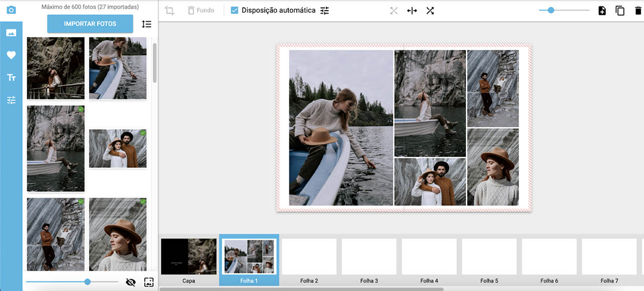
Task: Click the horizontal flip arrows icon
Action: click(x=412, y=11)
